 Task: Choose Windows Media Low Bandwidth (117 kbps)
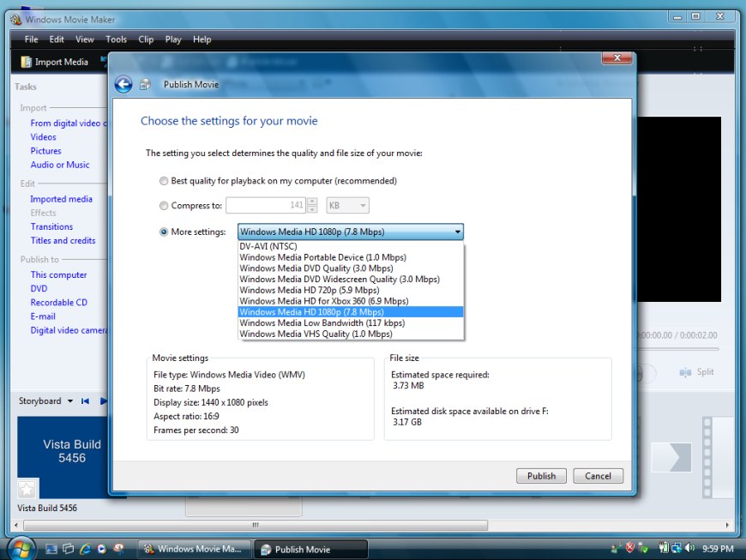tap(351, 323)
